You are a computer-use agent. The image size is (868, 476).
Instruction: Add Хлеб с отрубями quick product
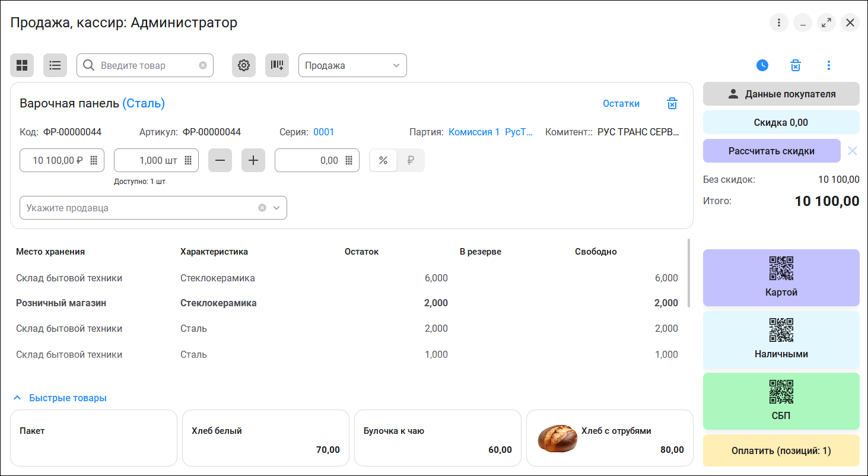pos(609,438)
